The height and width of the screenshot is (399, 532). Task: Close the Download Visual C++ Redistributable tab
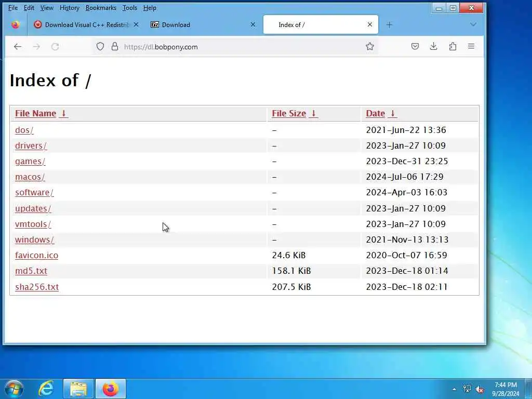[136, 24]
